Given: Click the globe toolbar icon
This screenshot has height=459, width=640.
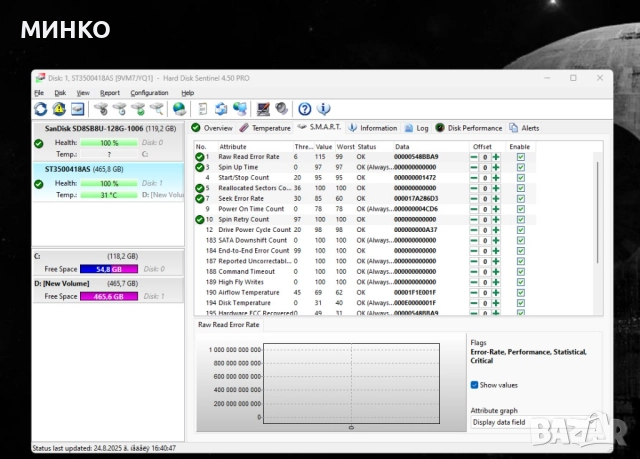Looking at the screenshot, I should pyautogui.click(x=179, y=109).
